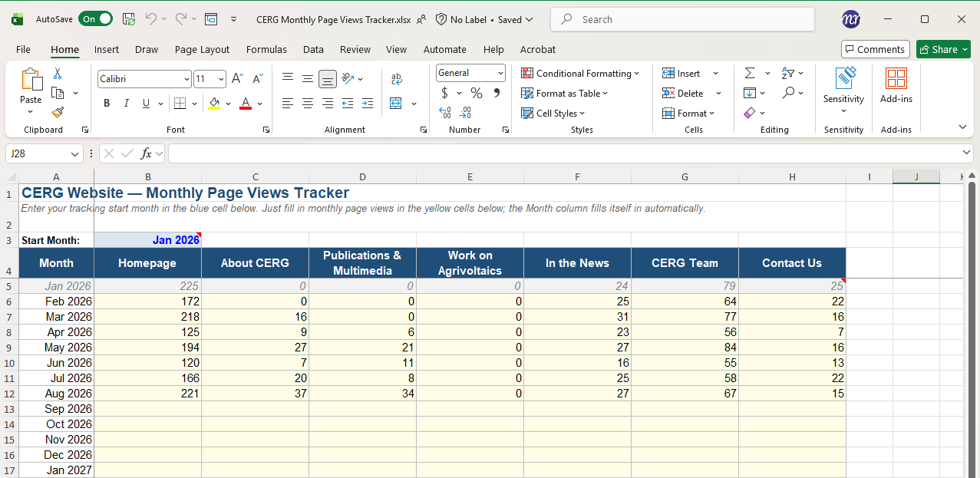Open the File menu
The width and height of the screenshot is (980, 478).
tap(23, 49)
